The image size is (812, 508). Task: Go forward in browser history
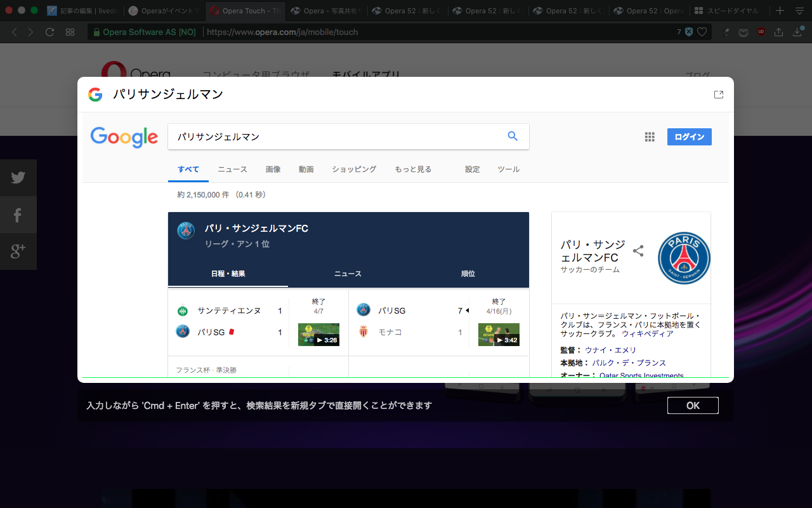31,32
